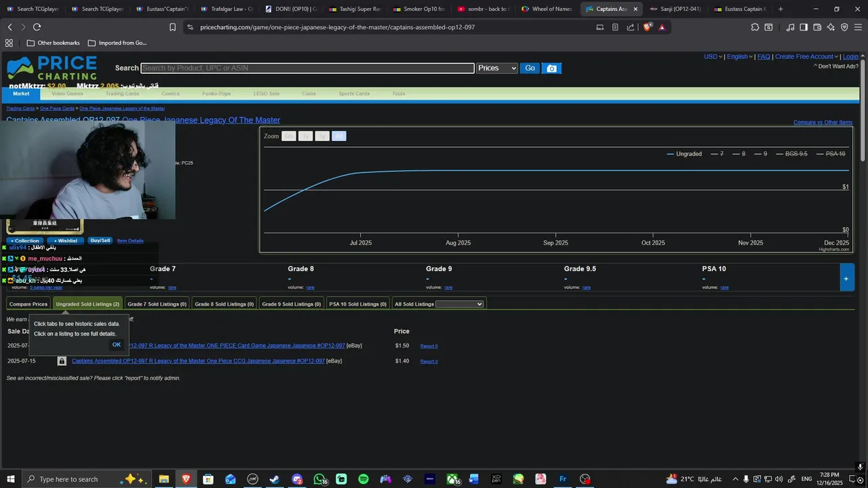Toggle the grade 7 series in chart legend
The width and height of the screenshot is (868, 488).
pos(717,154)
